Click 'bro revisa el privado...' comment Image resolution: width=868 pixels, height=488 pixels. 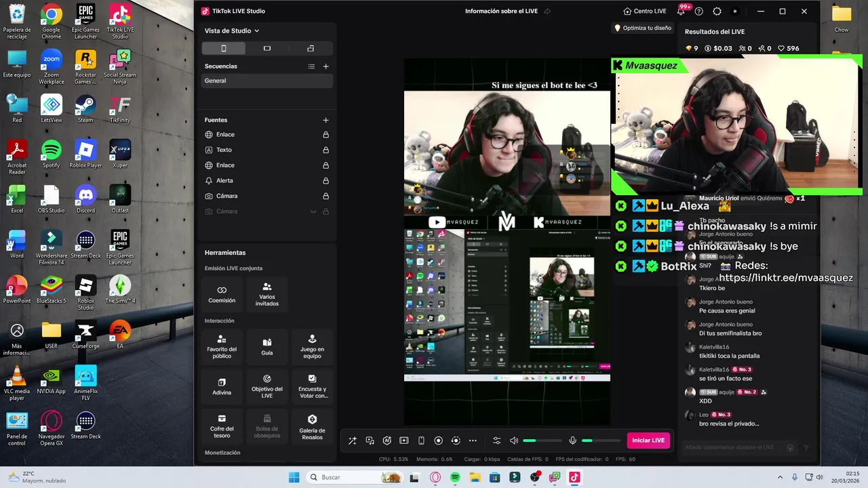[x=729, y=424]
